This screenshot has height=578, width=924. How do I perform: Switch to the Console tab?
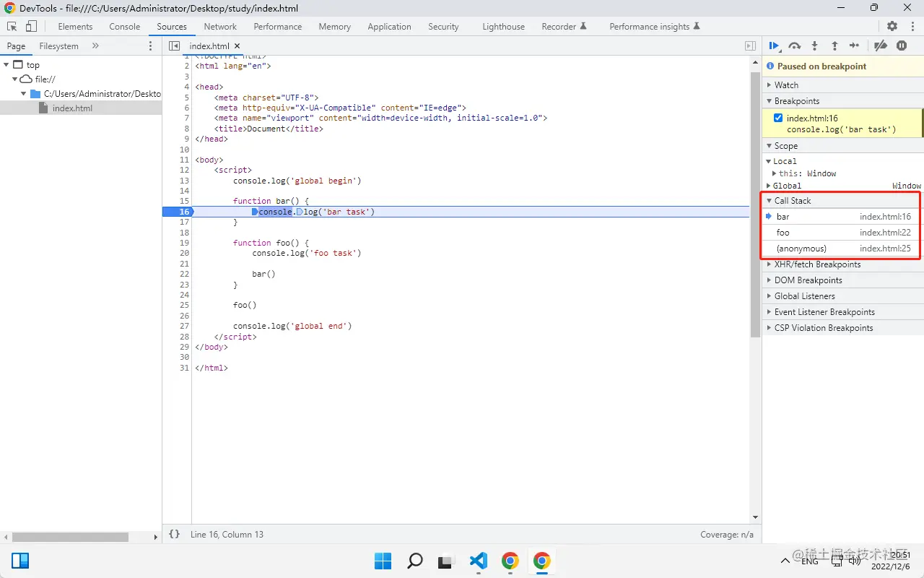125,26
